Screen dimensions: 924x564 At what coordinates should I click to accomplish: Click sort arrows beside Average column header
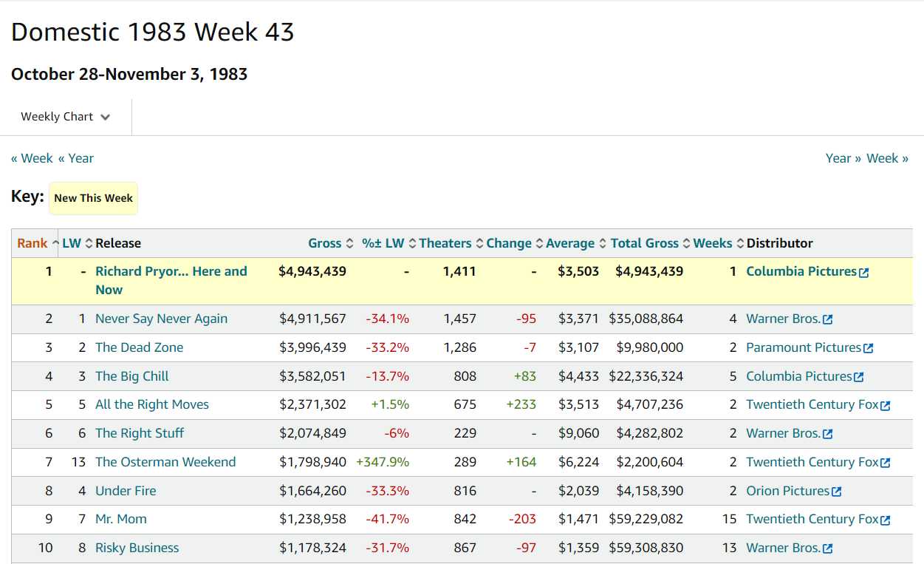tap(603, 243)
